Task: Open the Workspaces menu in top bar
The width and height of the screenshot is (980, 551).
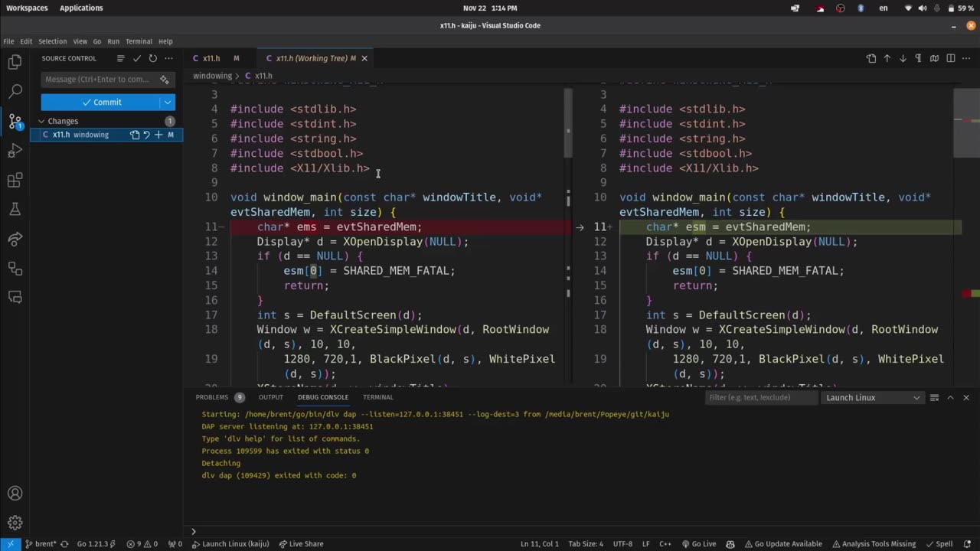Action: (x=27, y=8)
